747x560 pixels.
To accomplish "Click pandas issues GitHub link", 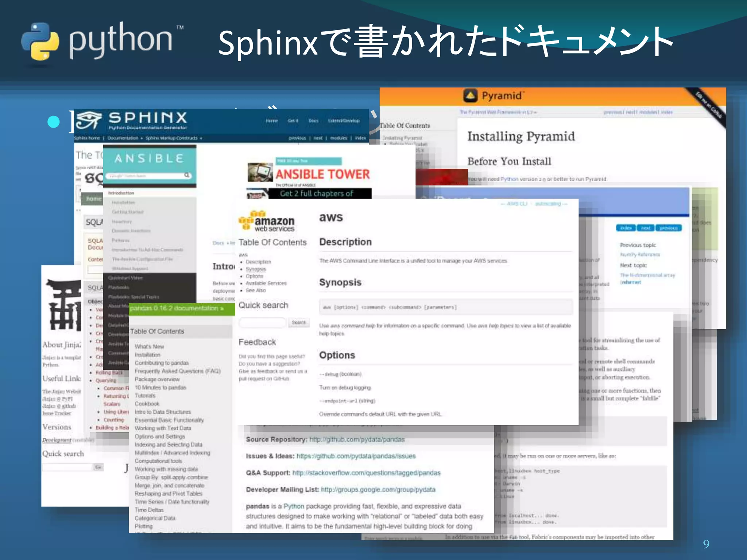I will point(356,456).
